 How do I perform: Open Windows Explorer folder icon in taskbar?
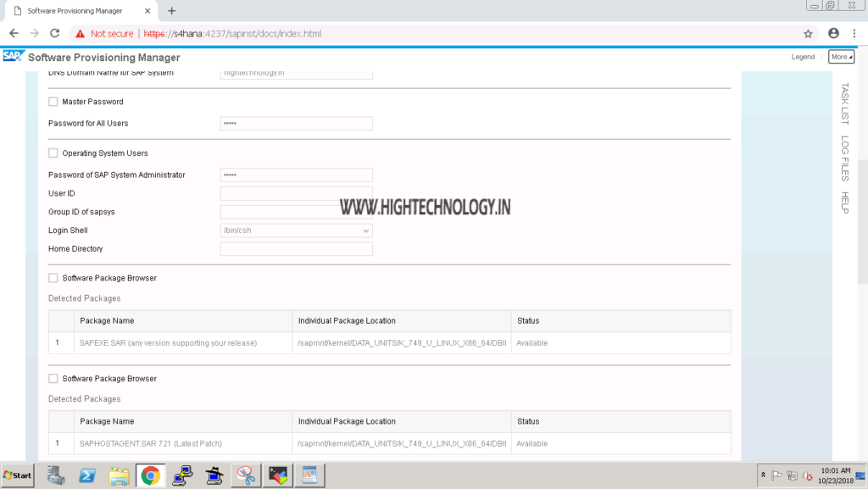click(x=119, y=475)
